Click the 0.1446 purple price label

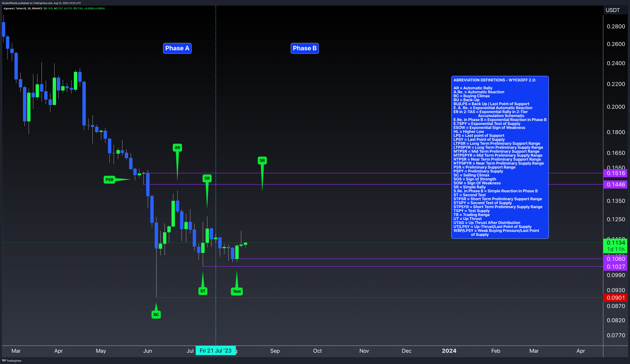tap(616, 185)
